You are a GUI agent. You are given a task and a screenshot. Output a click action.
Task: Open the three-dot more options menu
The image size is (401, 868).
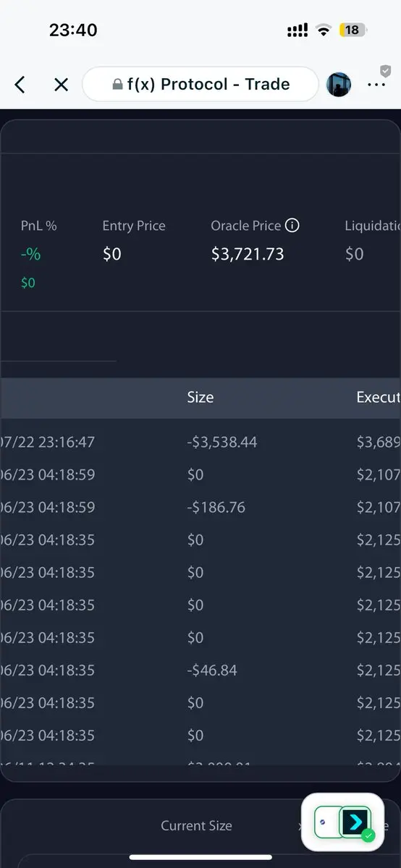pyautogui.click(x=376, y=85)
